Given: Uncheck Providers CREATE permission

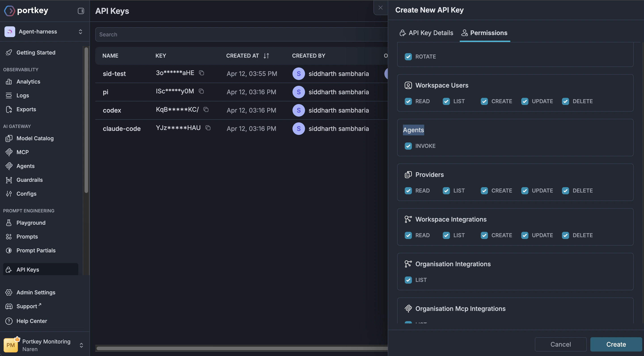Looking at the screenshot, I should point(484,191).
